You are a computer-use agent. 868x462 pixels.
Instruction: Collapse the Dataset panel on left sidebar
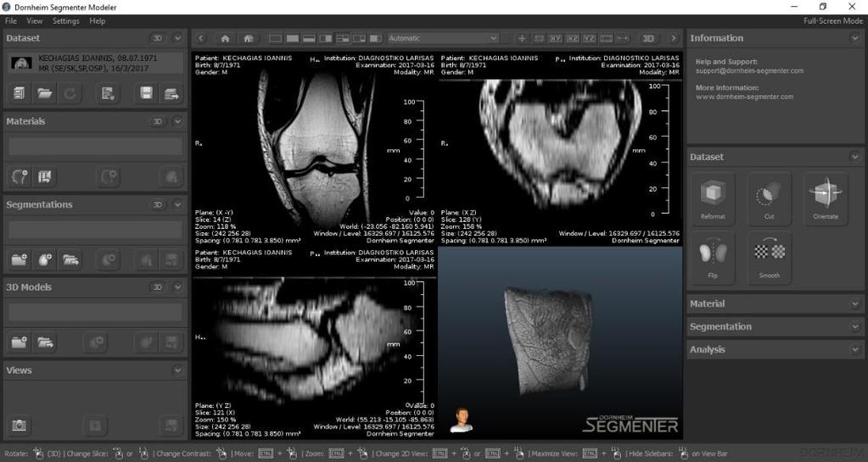point(177,38)
